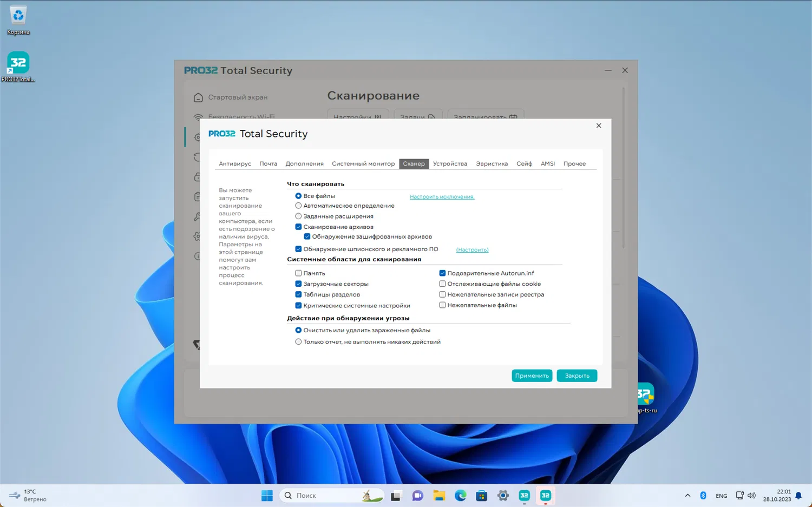Switch the ENG input language indicator
This screenshot has width=812, height=507.
click(722, 496)
